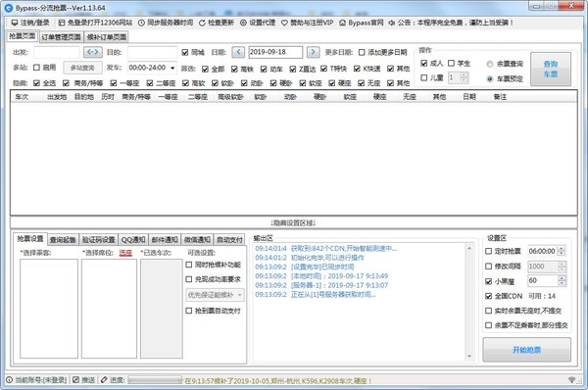
Task: Click the 选择乘客 list box
Action: tap(49, 309)
